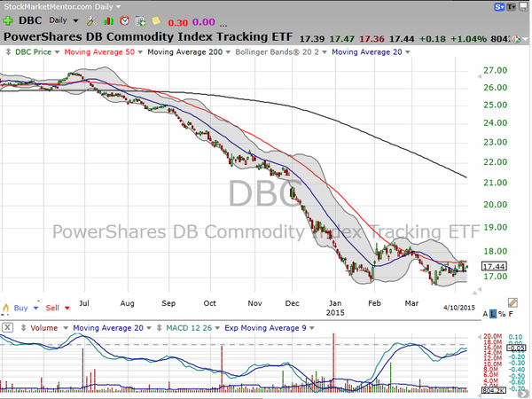The width and height of the screenshot is (532, 399).
Task: Click the blue S share icon
Action: [499, 7]
